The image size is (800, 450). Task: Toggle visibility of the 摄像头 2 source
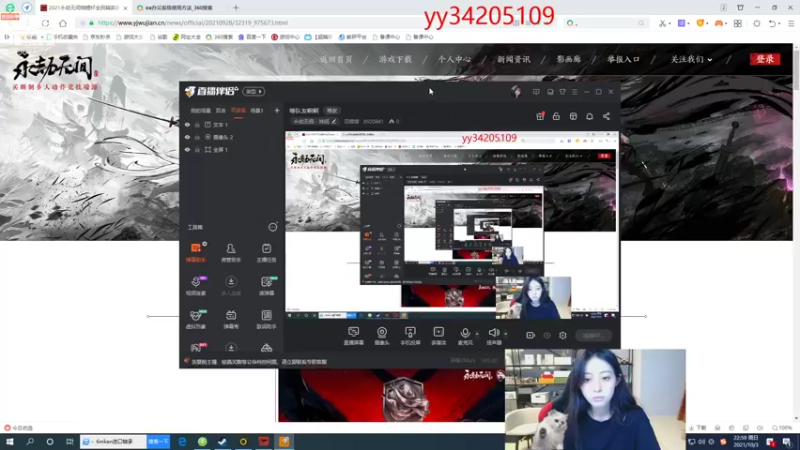187,137
